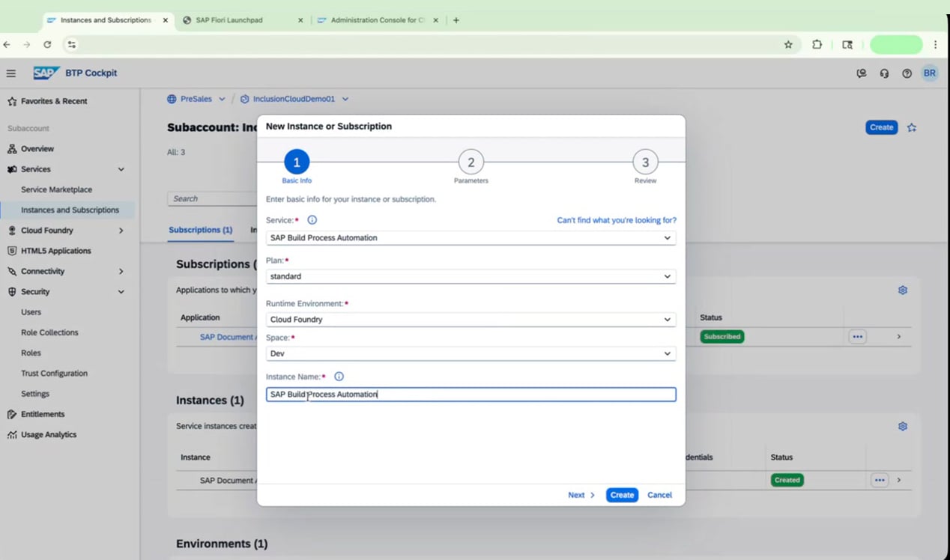Click the Instance Name input field
This screenshot has width=950, height=560.
click(x=471, y=394)
